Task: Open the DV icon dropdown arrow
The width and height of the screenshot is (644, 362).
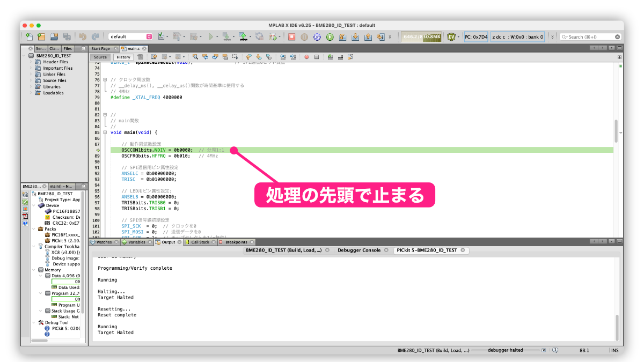Action: point(459,37)
